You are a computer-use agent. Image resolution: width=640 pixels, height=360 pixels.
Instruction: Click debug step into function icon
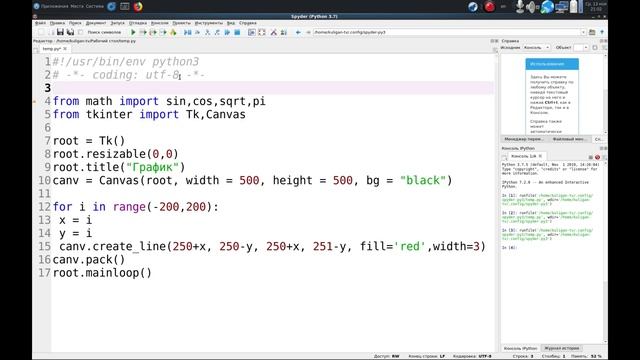[x=207, y=32]
